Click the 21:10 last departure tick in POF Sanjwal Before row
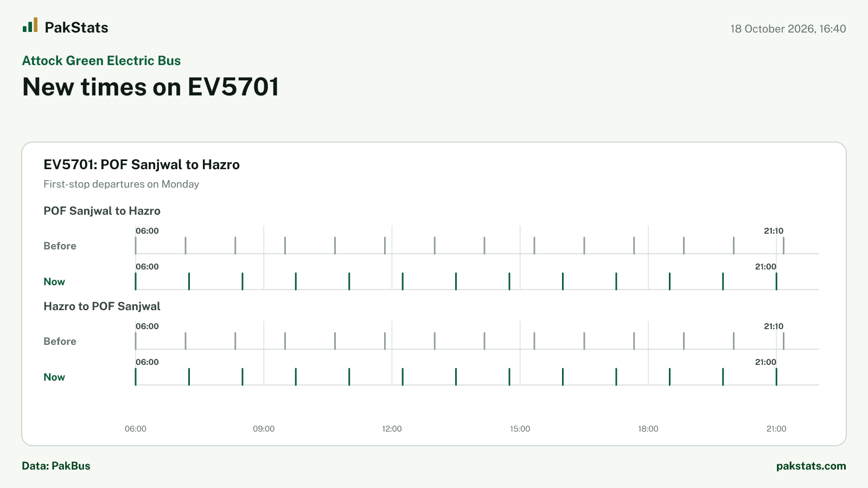 click(x=783, y=246)
